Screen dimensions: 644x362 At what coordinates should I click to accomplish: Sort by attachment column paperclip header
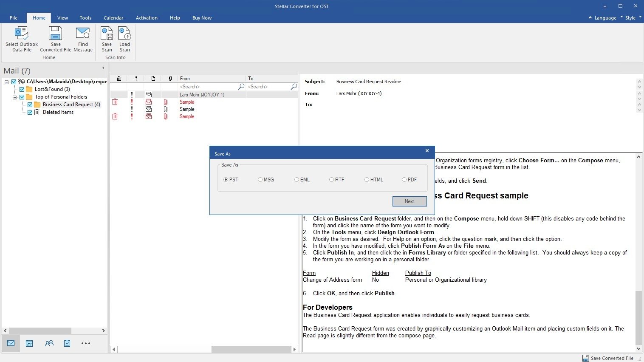170,79
